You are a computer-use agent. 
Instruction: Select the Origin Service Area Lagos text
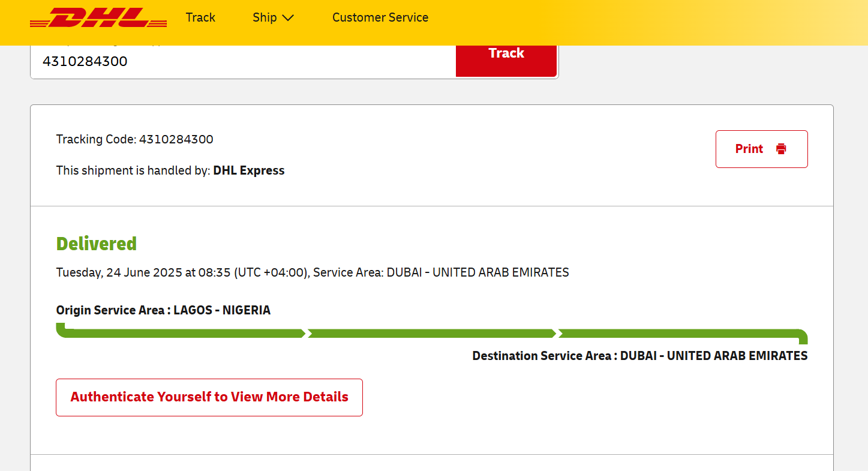pos(163,310)
